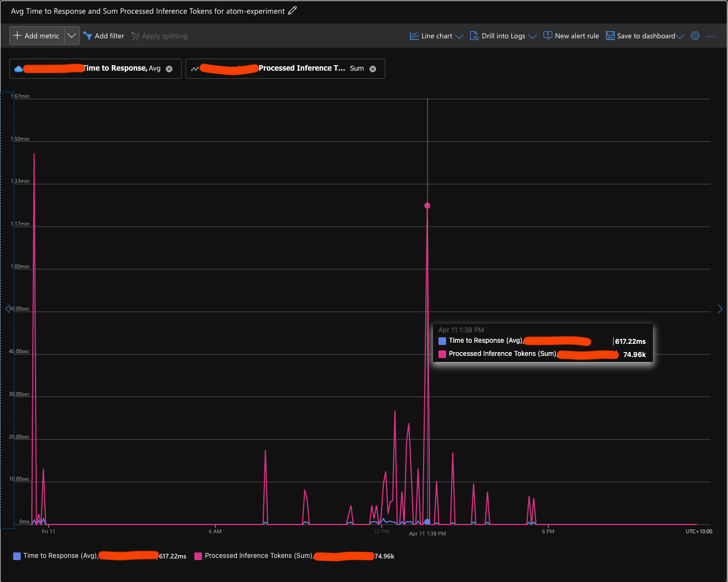This screenshot has height=582, width=728.
Task: Open the Line chart type icon
Action: tap(414, 35)
